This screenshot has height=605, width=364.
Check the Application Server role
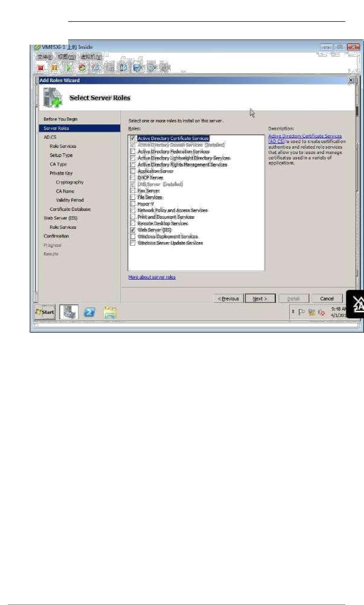(x=133, y=171)
